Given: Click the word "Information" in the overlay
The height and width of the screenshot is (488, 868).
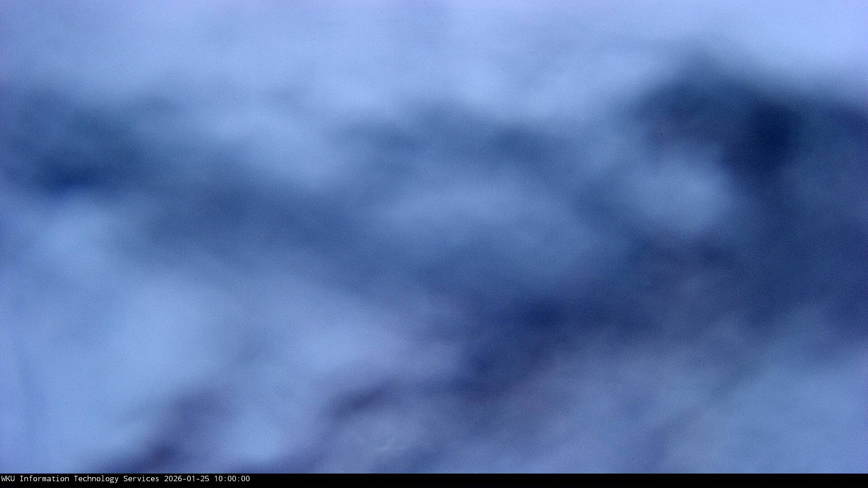Looking at the screenshot, I should (x=44, y=479).
